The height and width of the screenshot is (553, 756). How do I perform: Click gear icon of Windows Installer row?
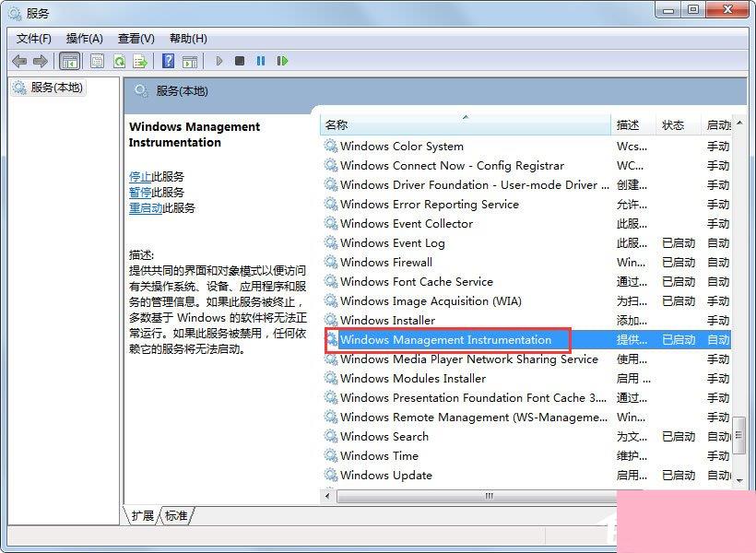pos(331,320)
